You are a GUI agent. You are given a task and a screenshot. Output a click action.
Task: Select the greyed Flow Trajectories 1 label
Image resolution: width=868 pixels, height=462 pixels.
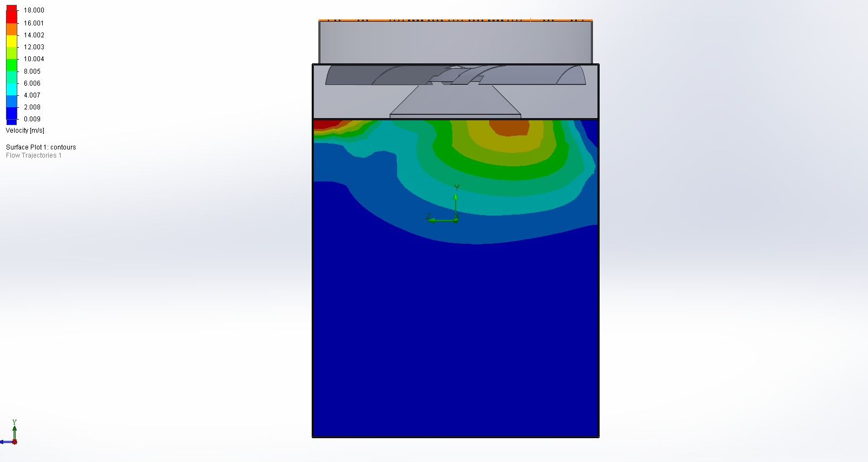[x=34, y=155]
